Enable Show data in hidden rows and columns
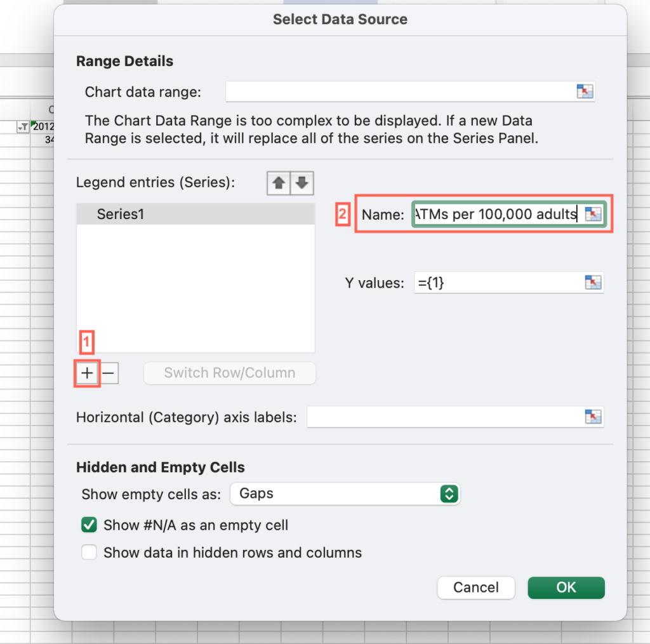This screenshot has width=650, height=644. 89,553
